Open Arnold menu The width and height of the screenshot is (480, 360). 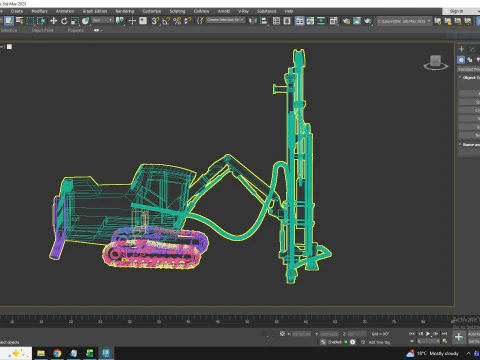[x=224, y=11]
